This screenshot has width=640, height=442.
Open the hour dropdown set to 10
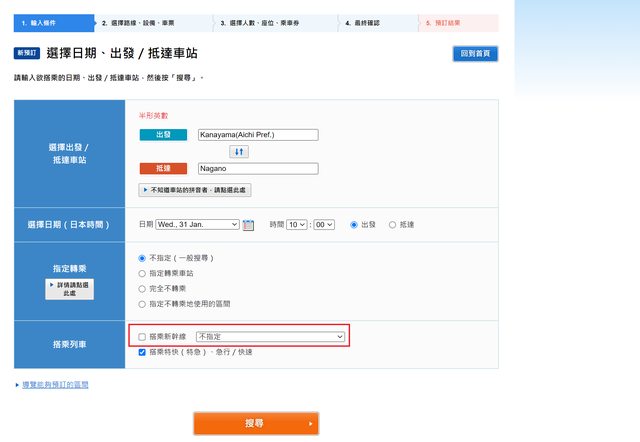point(297,225)
